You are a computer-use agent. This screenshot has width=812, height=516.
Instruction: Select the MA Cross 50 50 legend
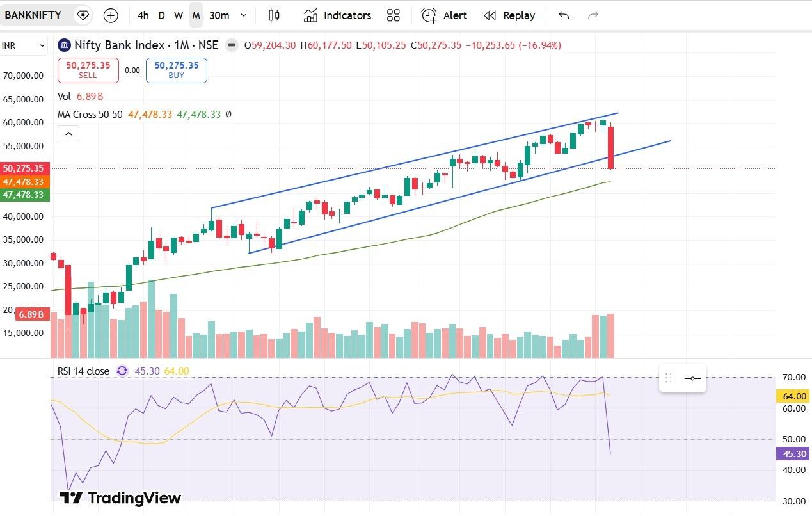[x=144, y=114]
